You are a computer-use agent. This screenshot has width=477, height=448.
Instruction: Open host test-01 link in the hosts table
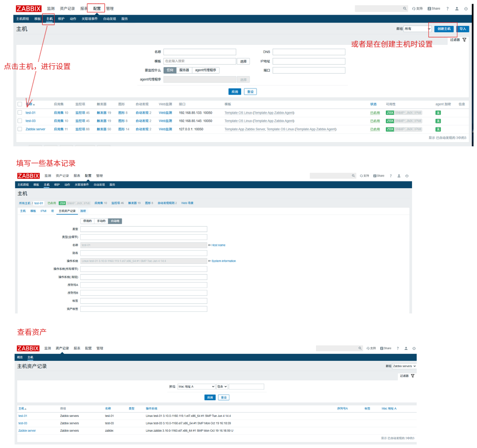pos(30,113)
